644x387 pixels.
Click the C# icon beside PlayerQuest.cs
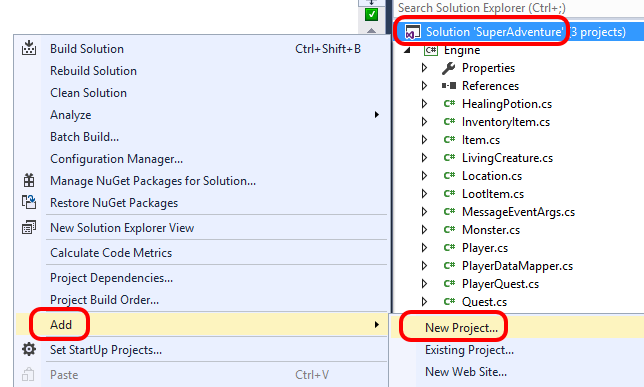(x=449, y=283)
